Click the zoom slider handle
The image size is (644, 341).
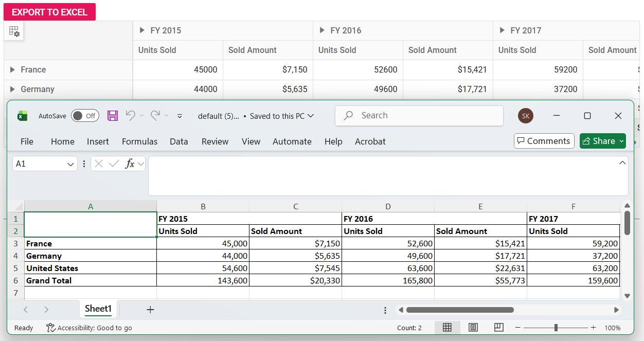pyautogui.click(x=556, y=328)
